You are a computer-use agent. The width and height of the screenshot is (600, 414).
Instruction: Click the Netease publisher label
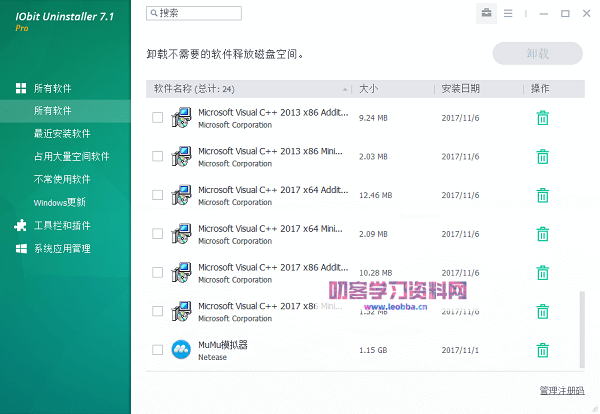212,357
